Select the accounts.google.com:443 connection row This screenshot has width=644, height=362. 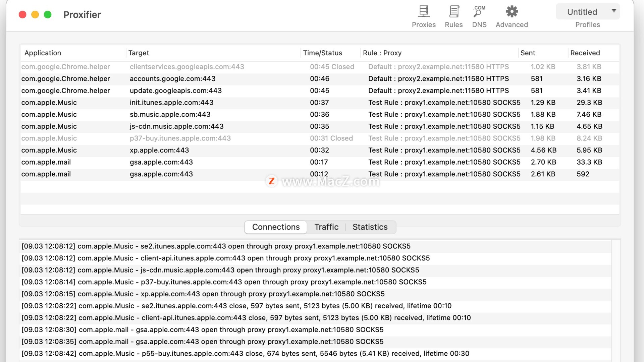coord(320,79)
